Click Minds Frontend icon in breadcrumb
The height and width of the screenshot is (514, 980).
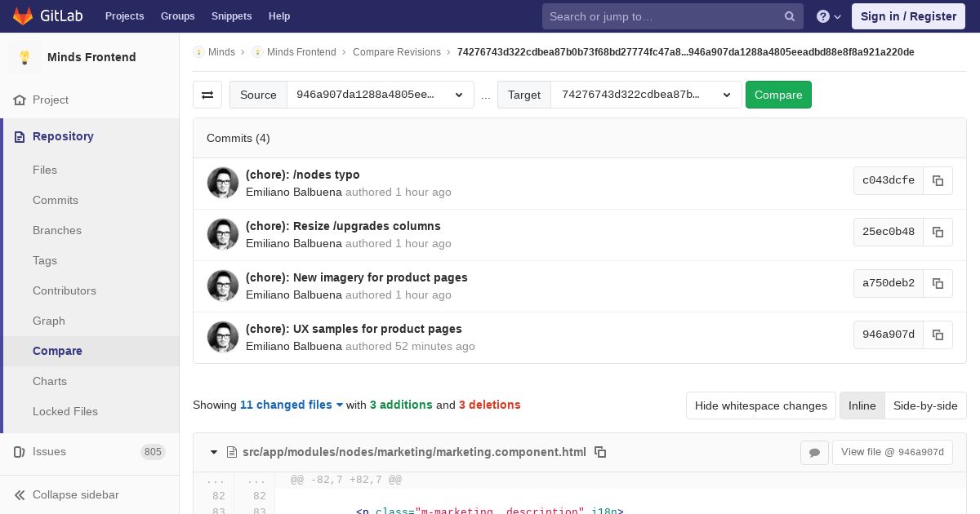point(257,52)
